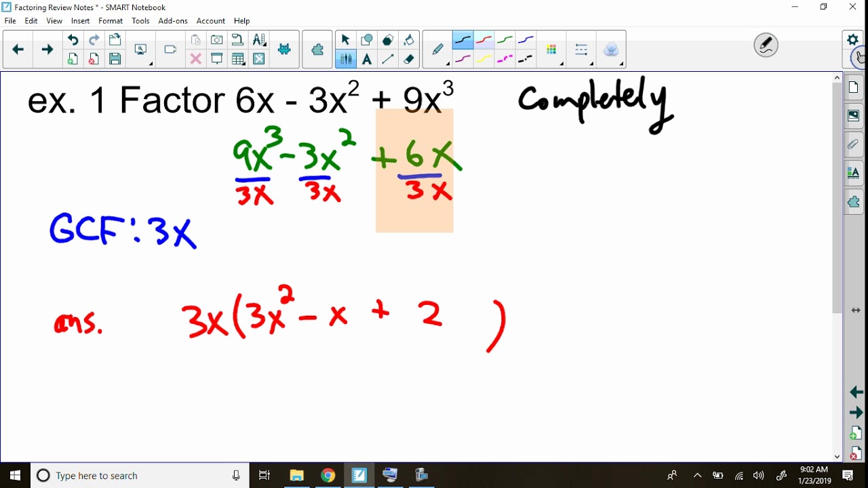Toggle auto-hide on the sidebar
This screenshot has height=488, width=868.
click(856, 310)
